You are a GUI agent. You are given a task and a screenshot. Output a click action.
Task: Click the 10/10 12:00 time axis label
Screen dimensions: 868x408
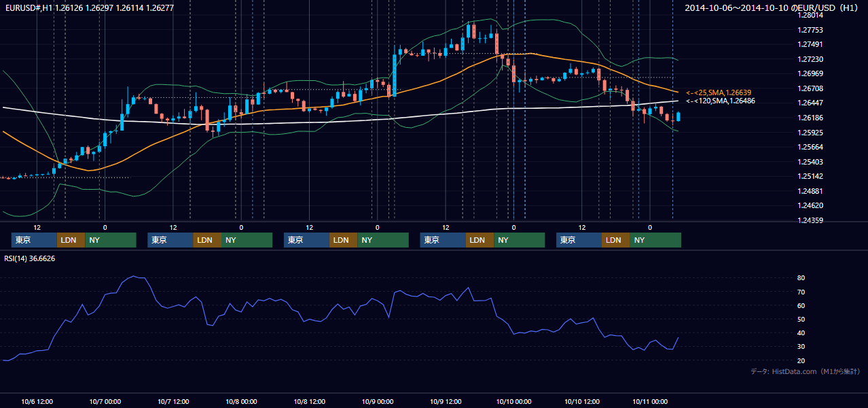(581, 401)
